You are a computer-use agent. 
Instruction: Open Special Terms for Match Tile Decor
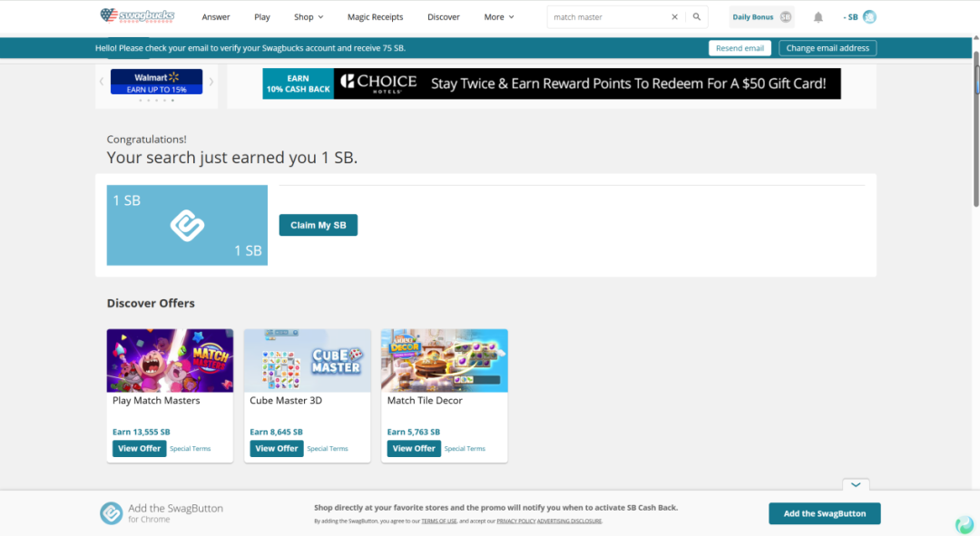[x=465, y=449]
